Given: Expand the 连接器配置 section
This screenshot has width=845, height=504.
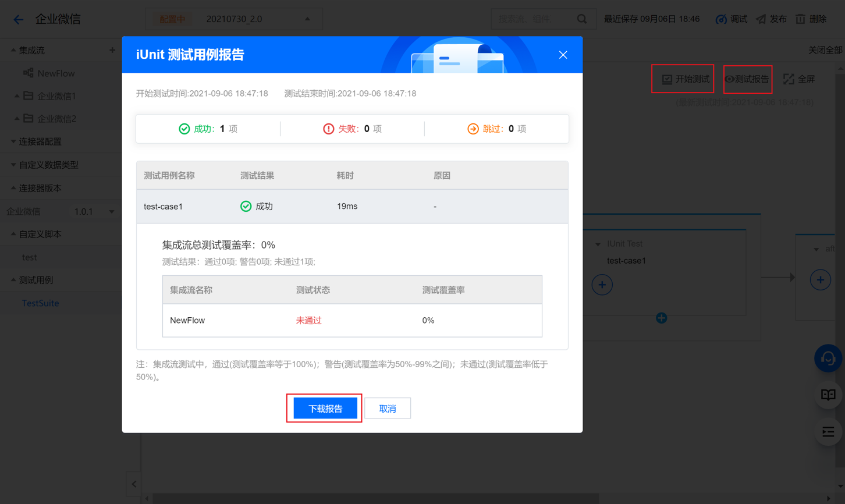Looking at the screenshot, I should tap(13, 141).
